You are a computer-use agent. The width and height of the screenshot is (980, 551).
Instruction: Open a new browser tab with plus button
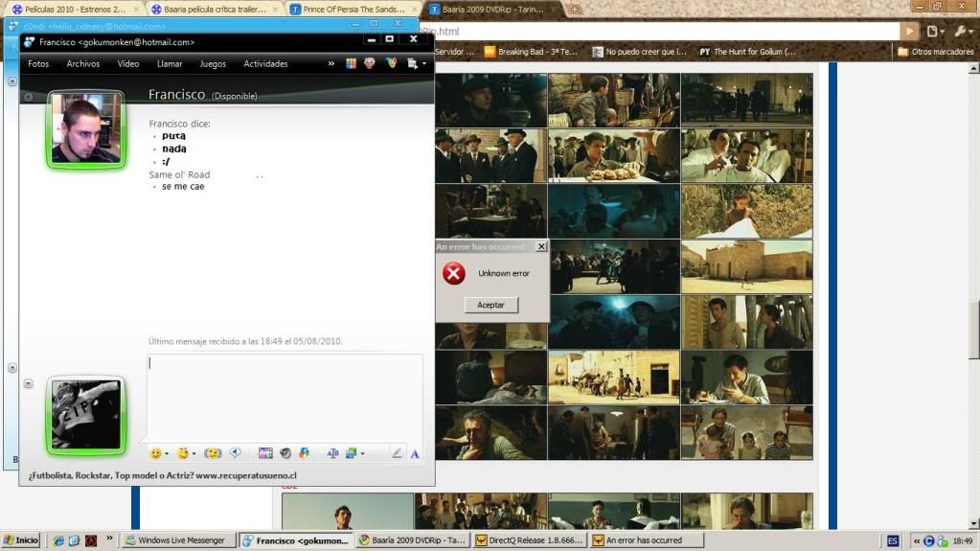pos(575,9)
